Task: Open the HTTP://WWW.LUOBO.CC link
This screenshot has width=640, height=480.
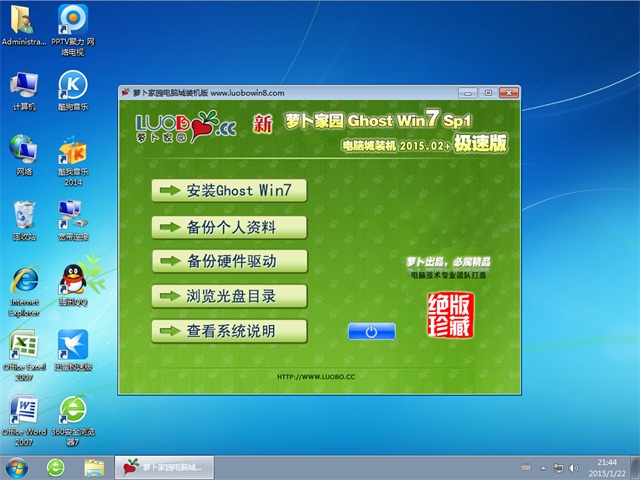Action: 318,377
